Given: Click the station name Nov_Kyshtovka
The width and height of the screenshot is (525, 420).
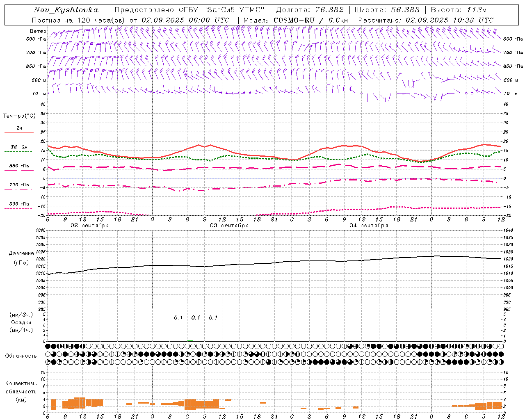Looking at the screenshot, I should tap(66, 10).
